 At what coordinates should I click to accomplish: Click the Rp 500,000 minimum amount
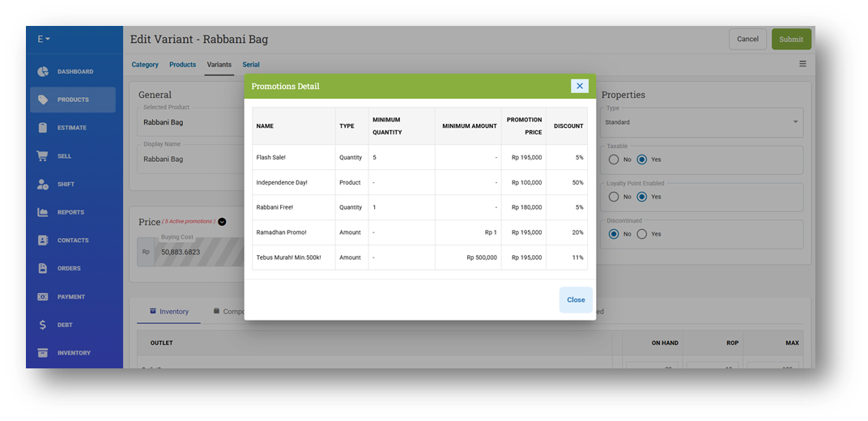click(x=482, y=257)
